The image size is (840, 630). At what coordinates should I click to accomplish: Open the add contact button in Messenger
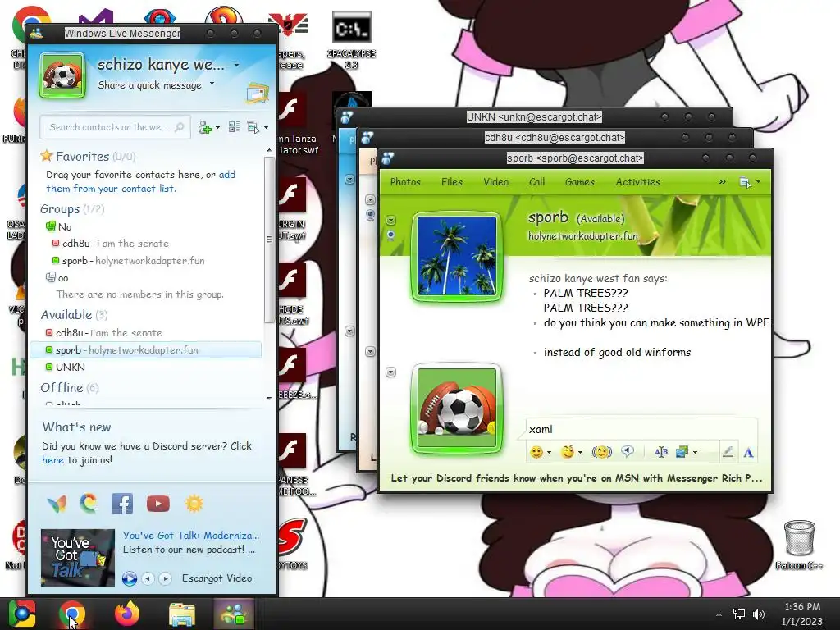204,127
